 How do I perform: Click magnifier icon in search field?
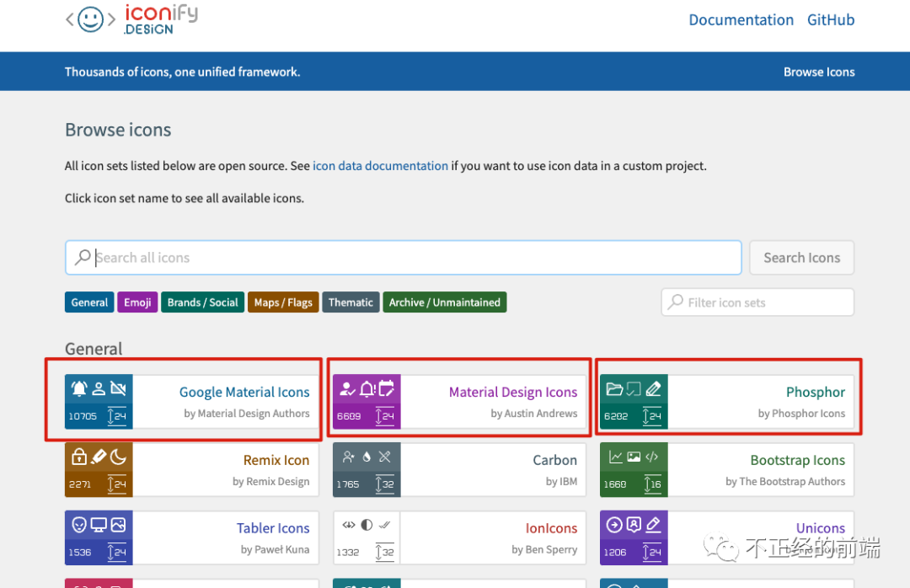(83, 257)
